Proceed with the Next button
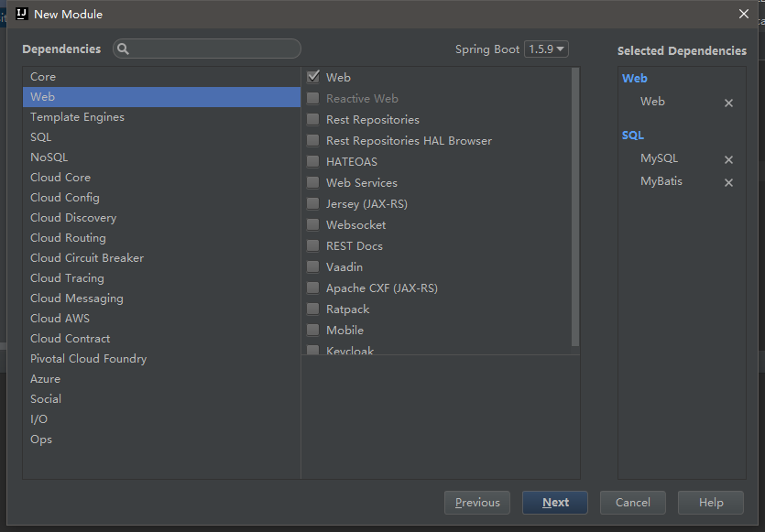This screenshot has height=532, width=765. pyautogui.click(x=555, y=503)
